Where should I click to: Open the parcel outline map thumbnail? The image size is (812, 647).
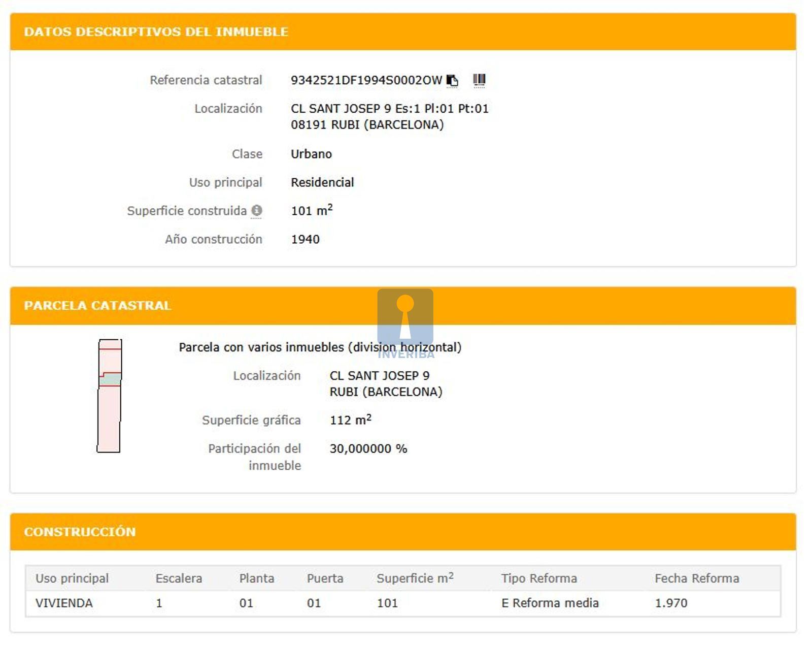[x=110, y=396]
